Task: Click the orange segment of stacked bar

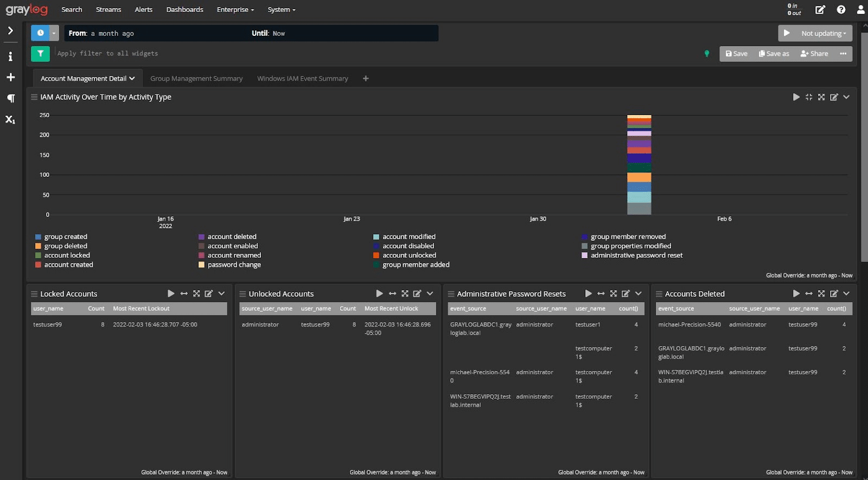Action: (639, 177)
